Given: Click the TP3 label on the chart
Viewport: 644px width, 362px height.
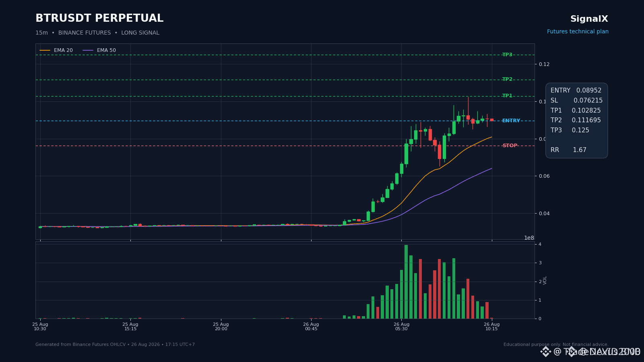Looking at the screenshot, I should [507, 55].
